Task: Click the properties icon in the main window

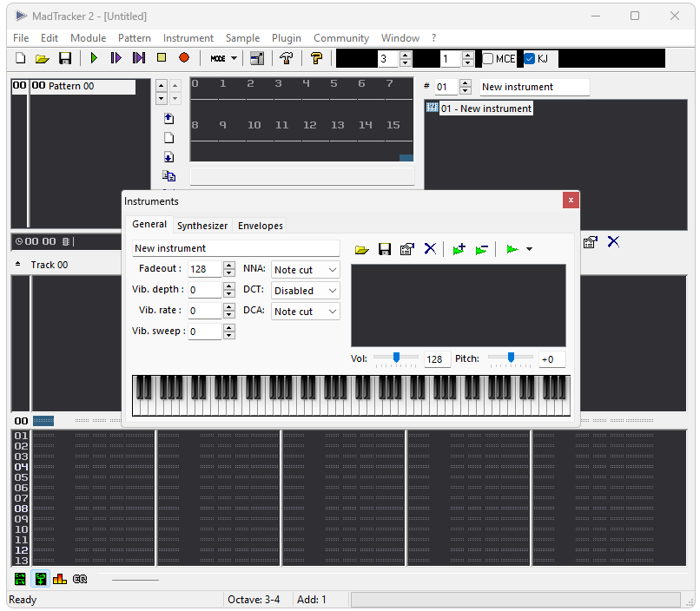Action: pos(591,242)
